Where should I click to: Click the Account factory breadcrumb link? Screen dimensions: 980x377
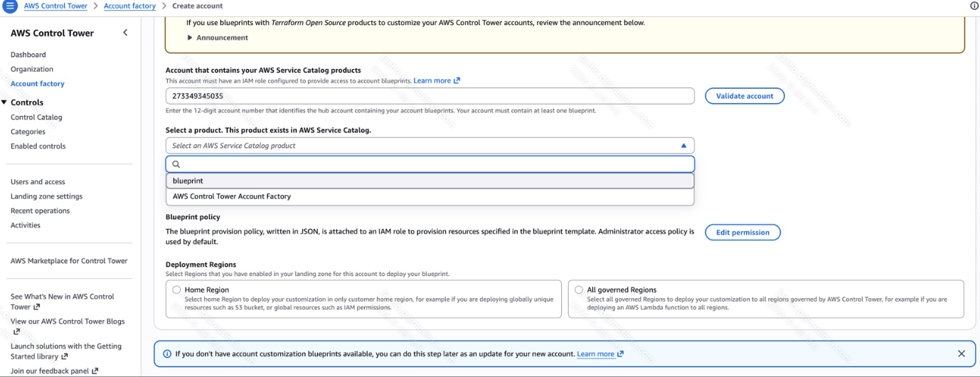(x=129, y=6)
